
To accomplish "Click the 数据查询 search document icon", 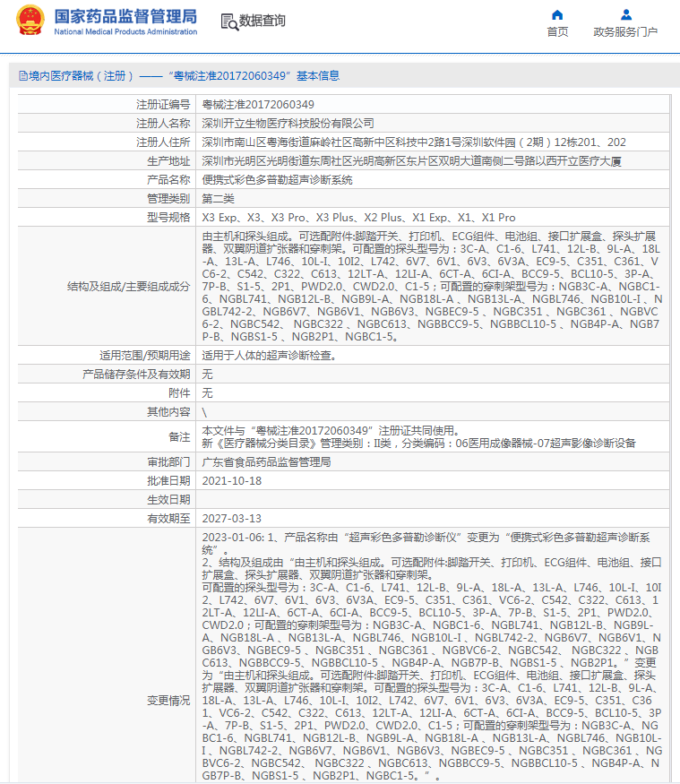I will click(229, 22).
